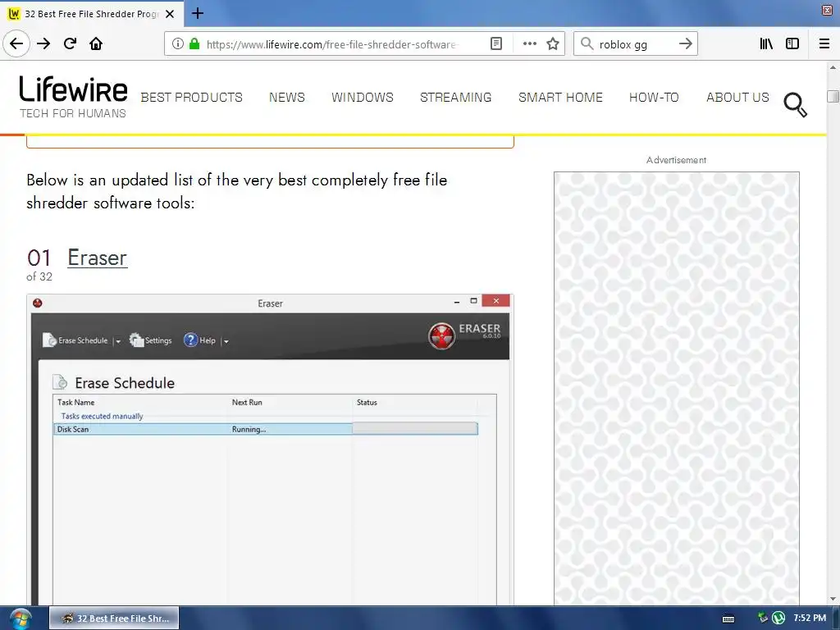Submit the roblox gg search arrow
The height and width of the screenshot is (630, 840).
[x=685, y=44]
